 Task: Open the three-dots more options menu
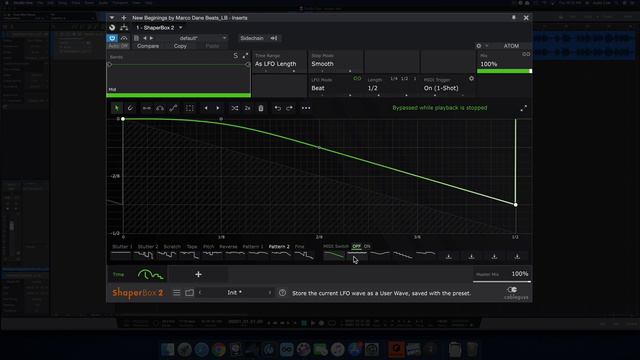(306, 108)
